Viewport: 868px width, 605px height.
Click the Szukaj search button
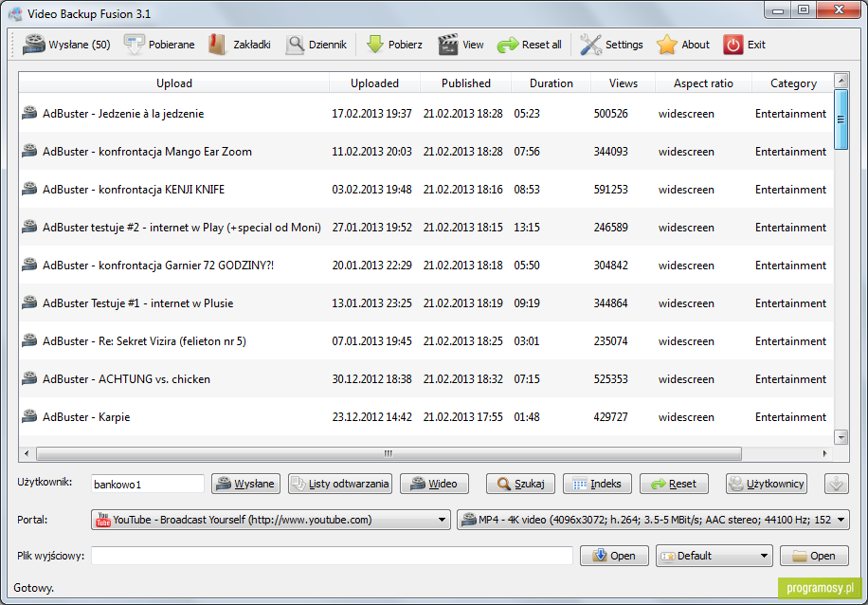[521, 484]
